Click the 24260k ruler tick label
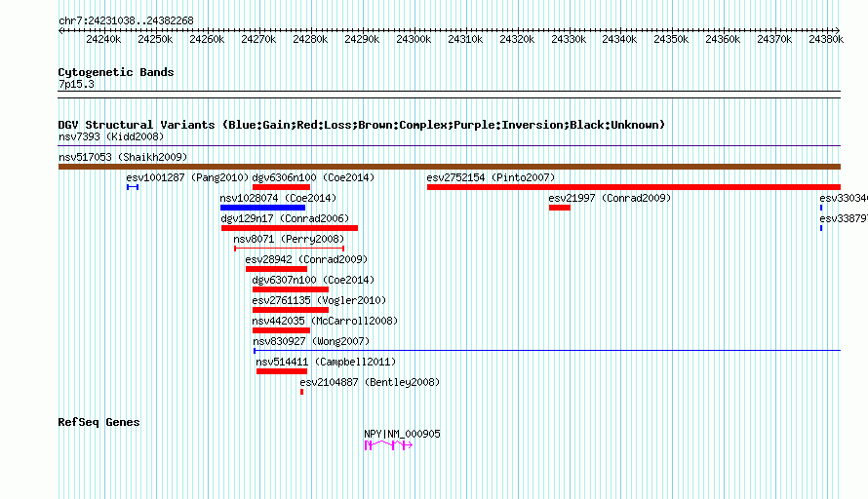 (207, 39)
